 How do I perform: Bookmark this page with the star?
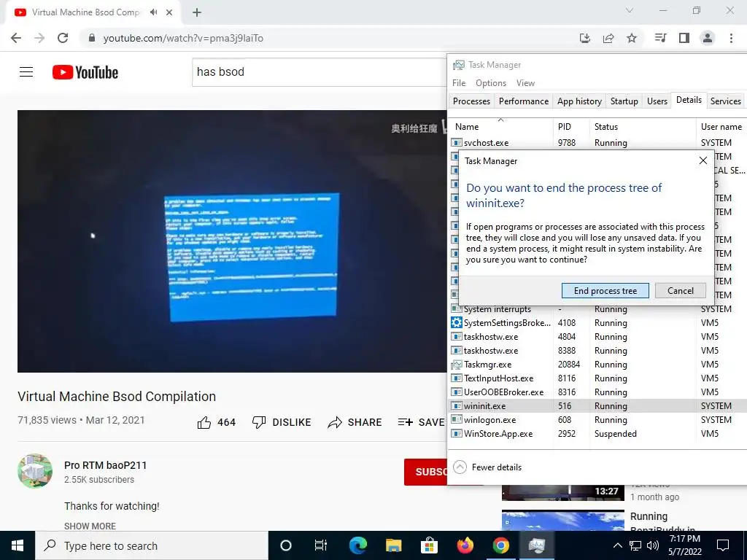coord(632,38)
